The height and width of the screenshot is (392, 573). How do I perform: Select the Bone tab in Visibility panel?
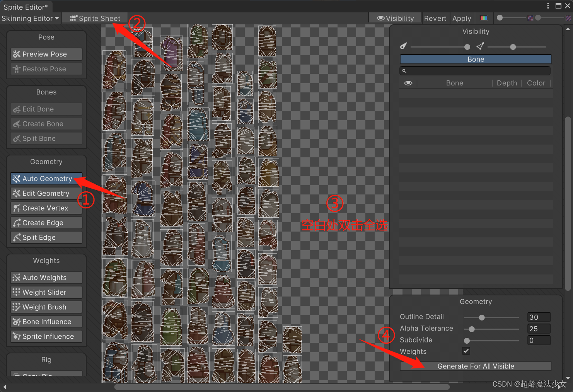(x=476, y=59)
